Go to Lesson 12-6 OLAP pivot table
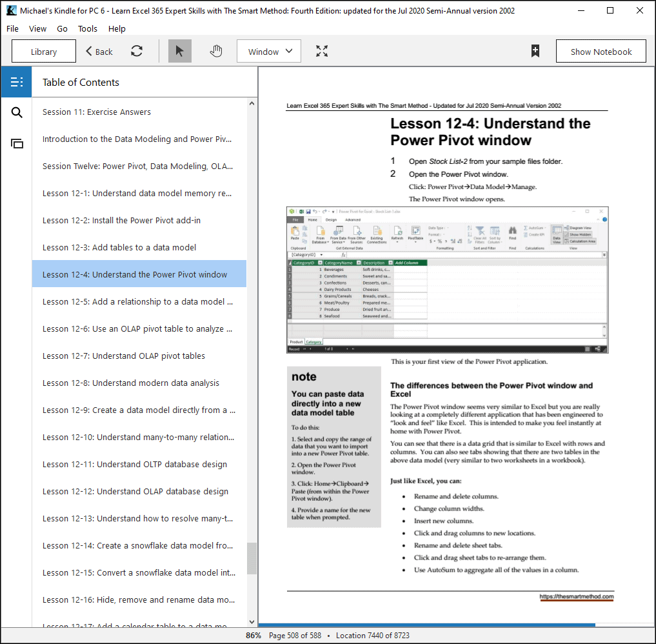 pyautogui.click(x=139, y=329)
